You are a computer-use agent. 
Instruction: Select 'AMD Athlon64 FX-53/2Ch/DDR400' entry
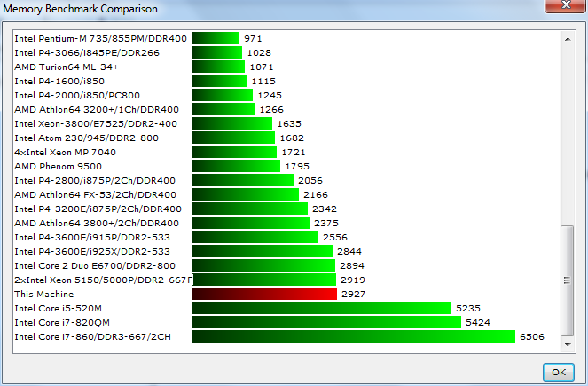point(95,194)
